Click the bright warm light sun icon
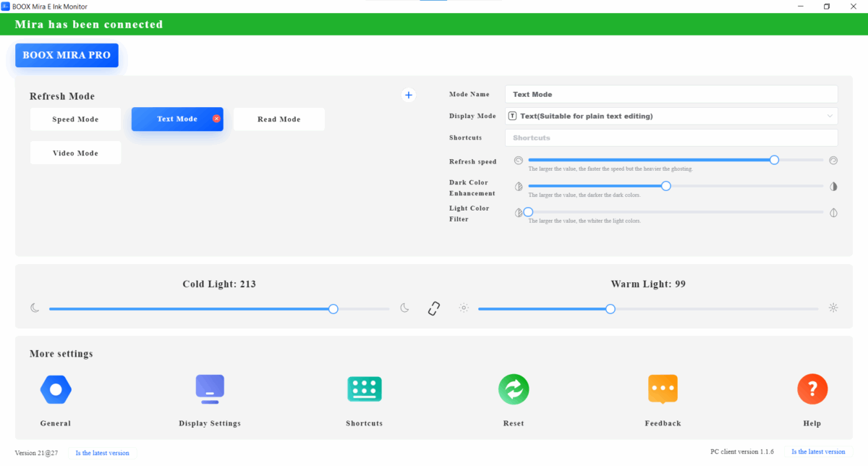The height and width of the screenshot is (466, 868). coord(833,308)
